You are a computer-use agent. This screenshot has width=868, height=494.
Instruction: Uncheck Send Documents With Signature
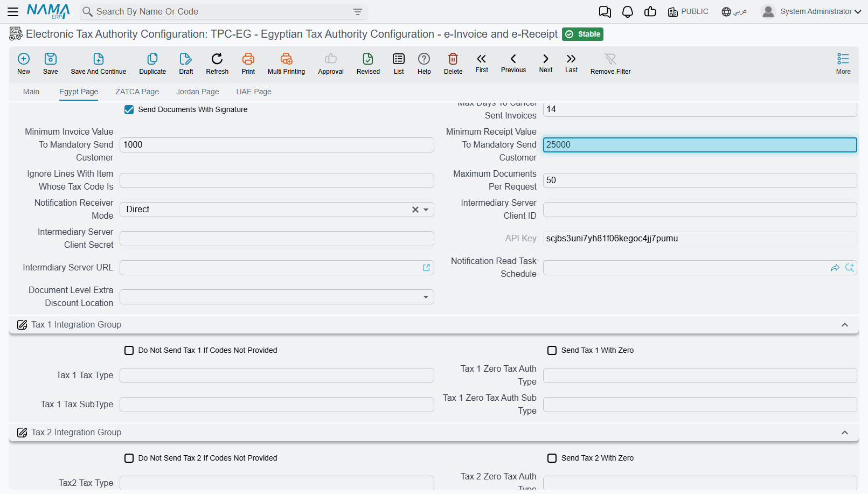(129, 110)
